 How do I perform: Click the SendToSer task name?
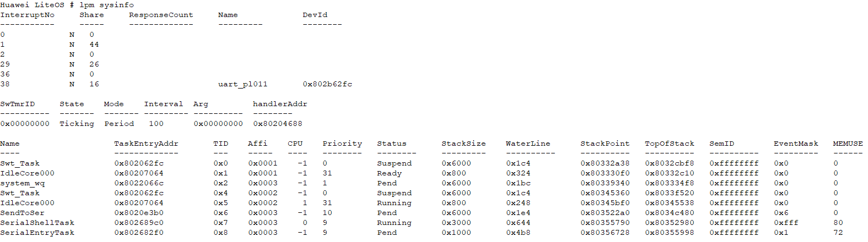pyautogui.click(x=23, y=213)
